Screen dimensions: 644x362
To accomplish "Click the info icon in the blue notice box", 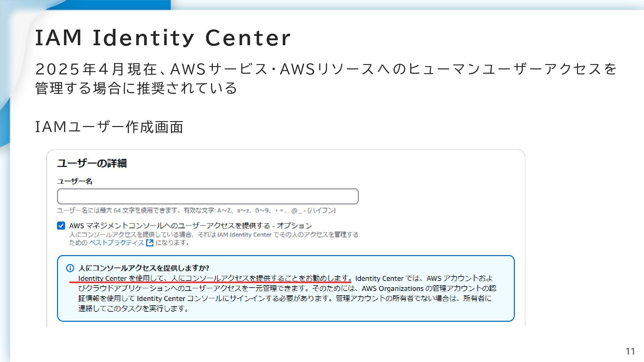I will point(70,268).
